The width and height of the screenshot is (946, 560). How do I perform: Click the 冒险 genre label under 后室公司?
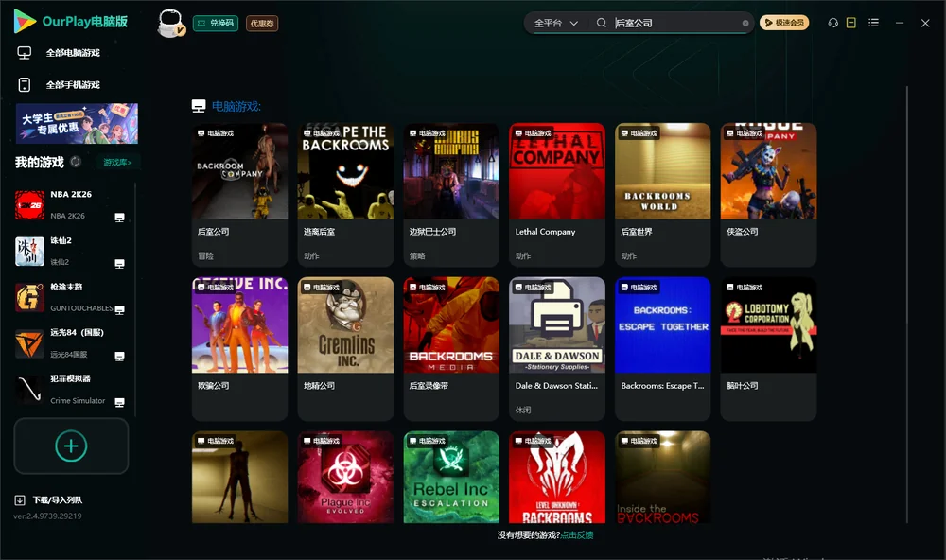coord(205,255)
